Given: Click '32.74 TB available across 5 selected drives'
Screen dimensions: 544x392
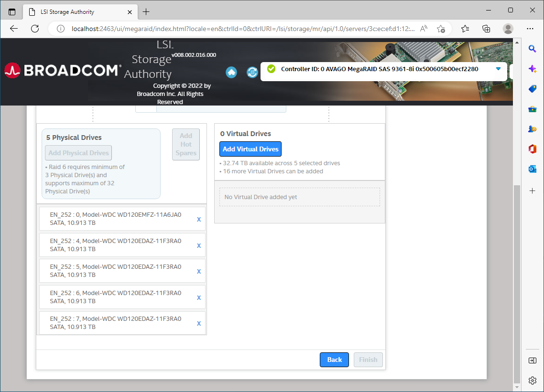Looking at the screenshot, I should pyautogui.click(x=282, y=163).
